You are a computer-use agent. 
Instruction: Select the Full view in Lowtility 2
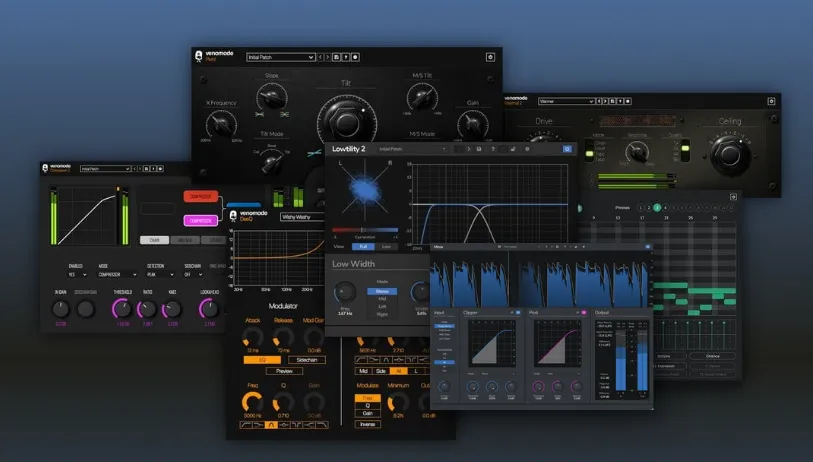coord(363,246)
